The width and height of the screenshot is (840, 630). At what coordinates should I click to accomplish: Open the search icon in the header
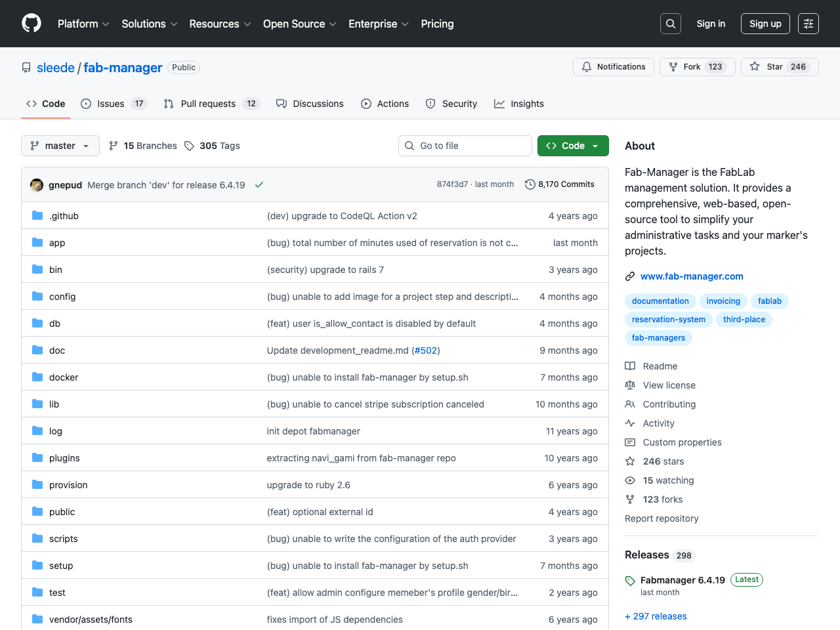point(670,23)
